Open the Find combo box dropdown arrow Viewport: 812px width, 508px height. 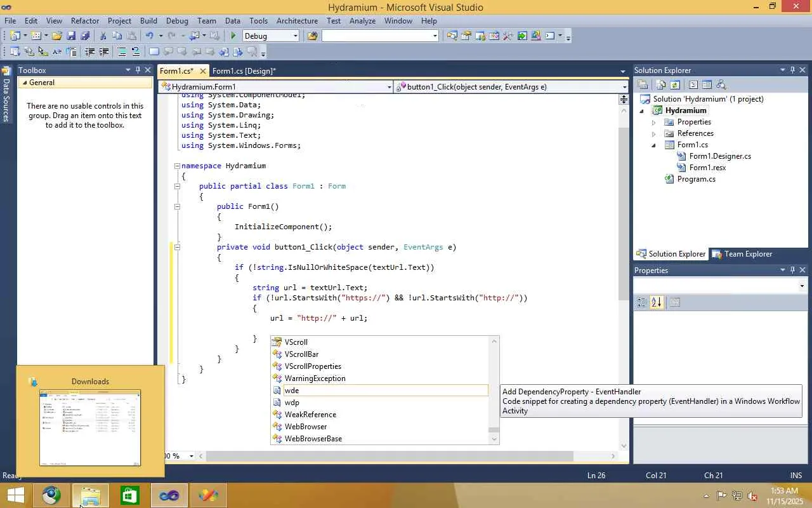[435, 36]
